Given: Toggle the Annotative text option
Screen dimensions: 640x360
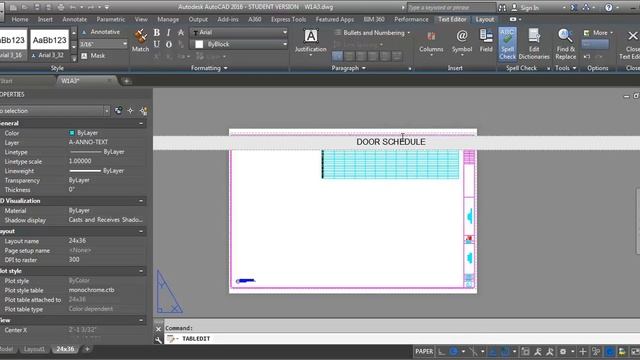Looking at the screenshot, I should [x=101, y=32].
